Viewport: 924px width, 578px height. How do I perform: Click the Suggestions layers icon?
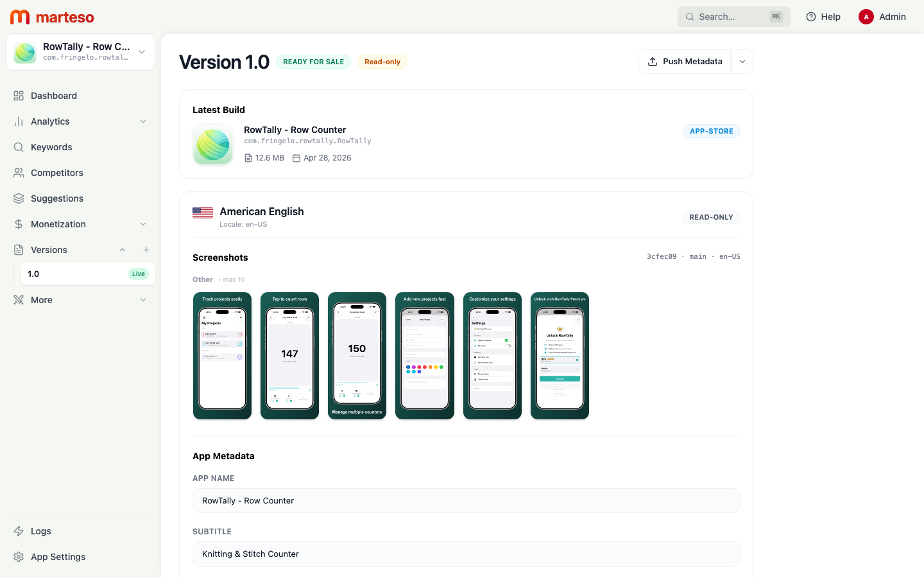tap(19, 198)
